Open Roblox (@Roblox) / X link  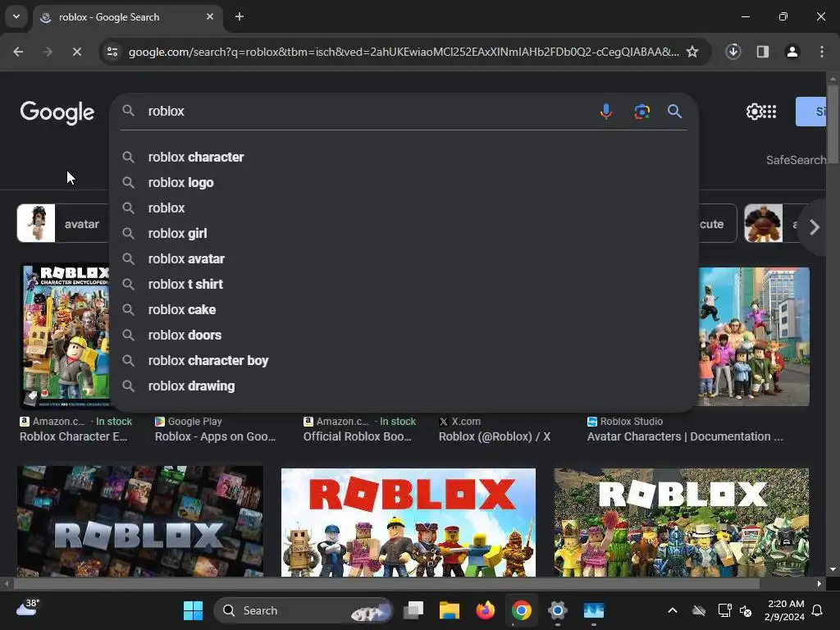click(x=495, y=436)
